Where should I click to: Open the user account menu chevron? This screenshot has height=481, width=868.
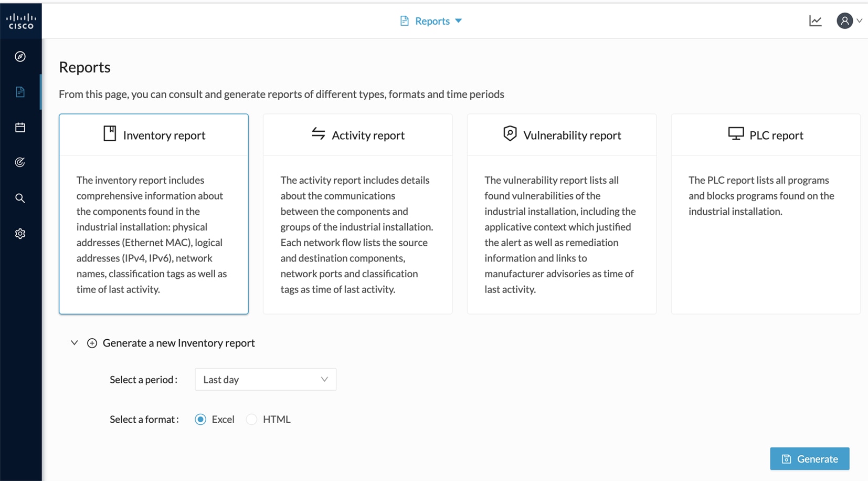(x=859, y=20)
